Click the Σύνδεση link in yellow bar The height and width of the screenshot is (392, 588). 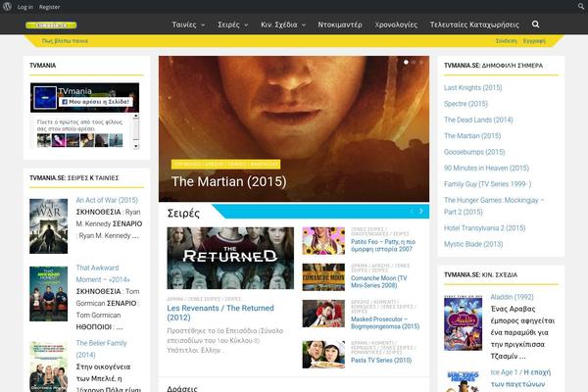click(x=507, y=41)
